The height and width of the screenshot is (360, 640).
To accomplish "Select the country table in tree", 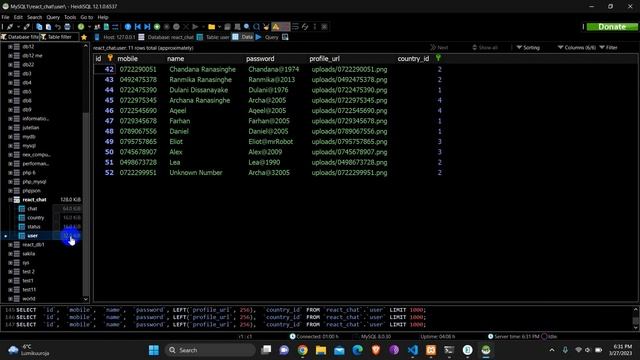I will (x=36, y=218).
